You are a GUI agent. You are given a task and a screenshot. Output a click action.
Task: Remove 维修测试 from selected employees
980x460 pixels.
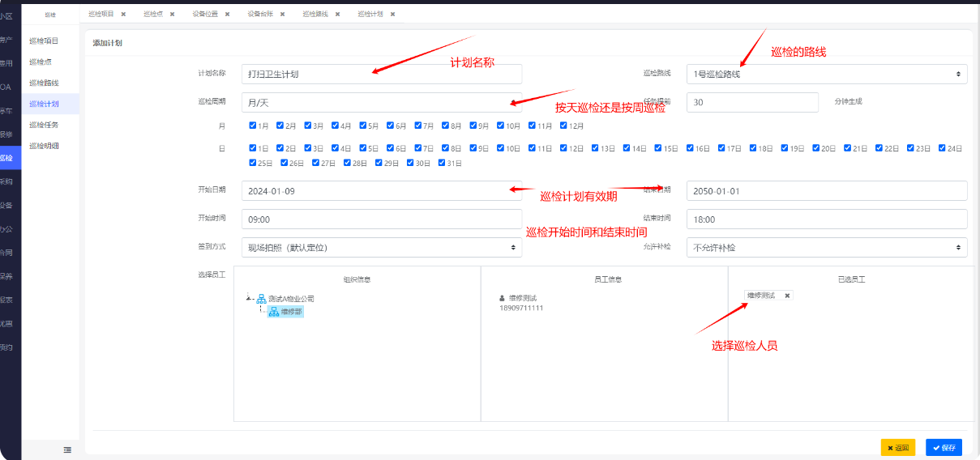tap(787, 296)
